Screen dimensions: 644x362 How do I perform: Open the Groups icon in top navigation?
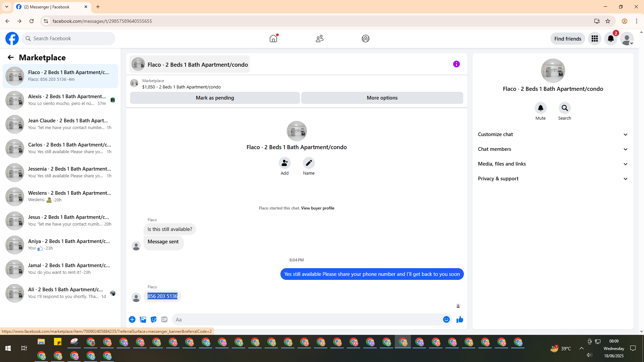pyautogui.click(x=366, y=39)
